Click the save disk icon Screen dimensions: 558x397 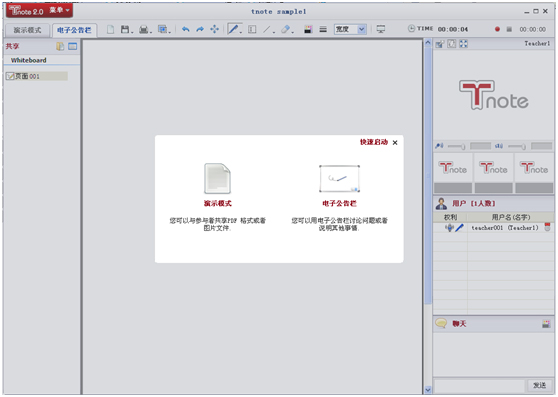click(x=125, y=29)
